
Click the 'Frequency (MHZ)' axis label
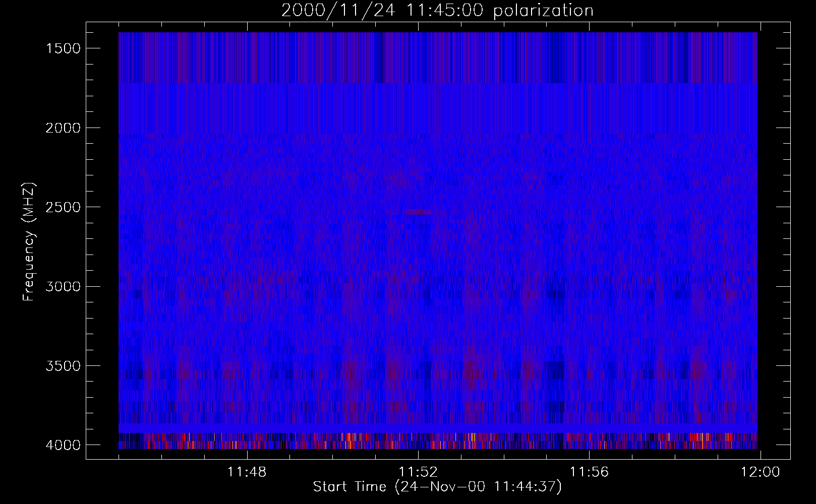[x=29, y=242]
